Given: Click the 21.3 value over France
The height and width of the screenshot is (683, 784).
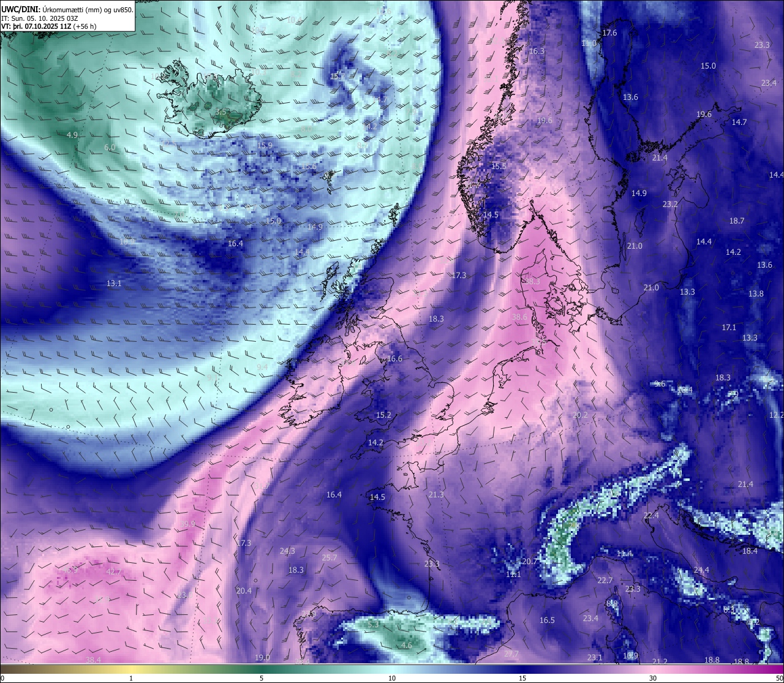Looking at the screenshot, I should click(x=436, y=495).
